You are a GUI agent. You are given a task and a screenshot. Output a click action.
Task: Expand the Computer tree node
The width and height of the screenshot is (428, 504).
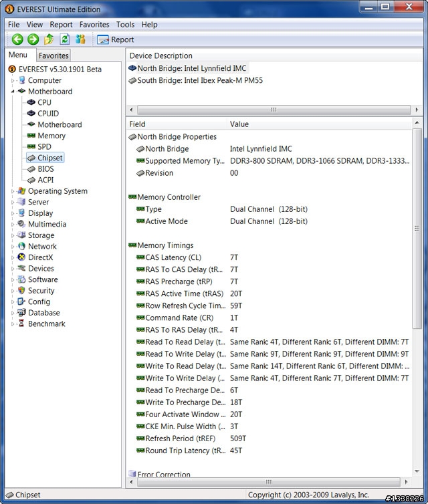13,81
